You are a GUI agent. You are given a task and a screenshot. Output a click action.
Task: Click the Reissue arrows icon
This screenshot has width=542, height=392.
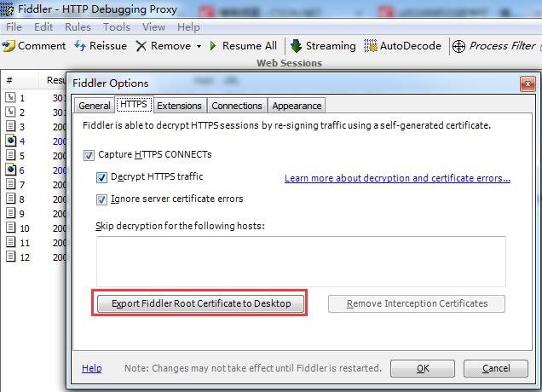[x=80, y=46]
